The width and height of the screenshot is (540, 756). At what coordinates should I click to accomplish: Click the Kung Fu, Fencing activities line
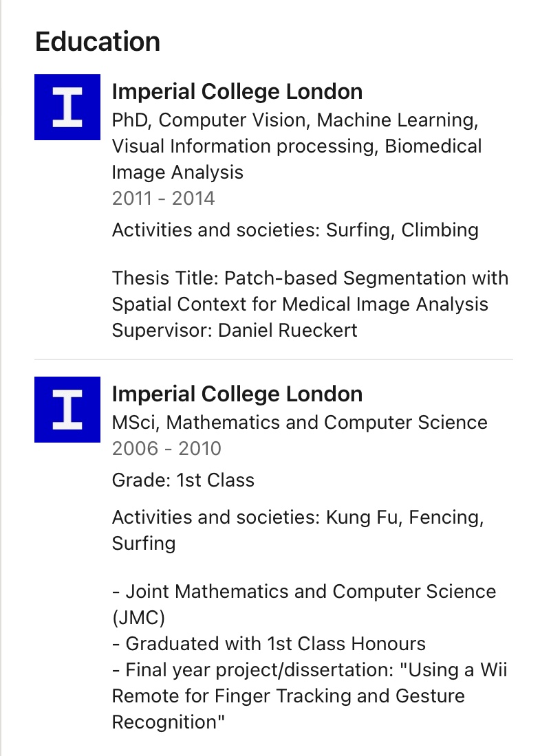[x=298, y=518]
